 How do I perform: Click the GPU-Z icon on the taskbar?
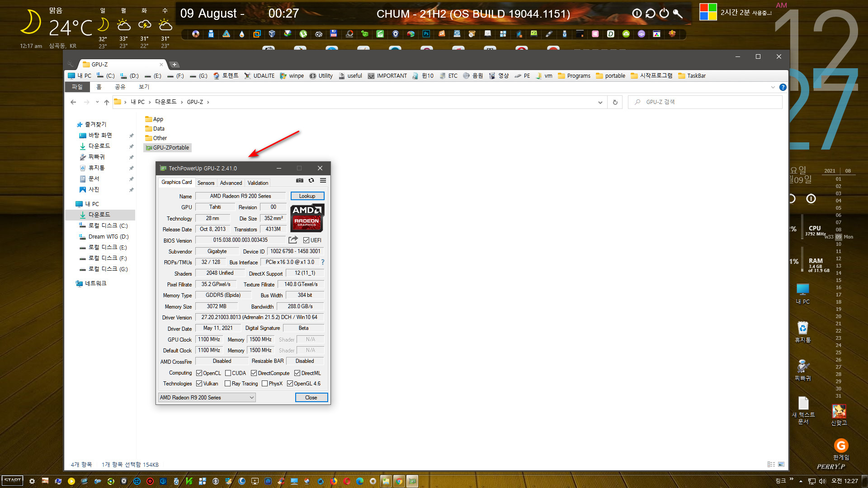pyautogui.click(x=412, y=481)
